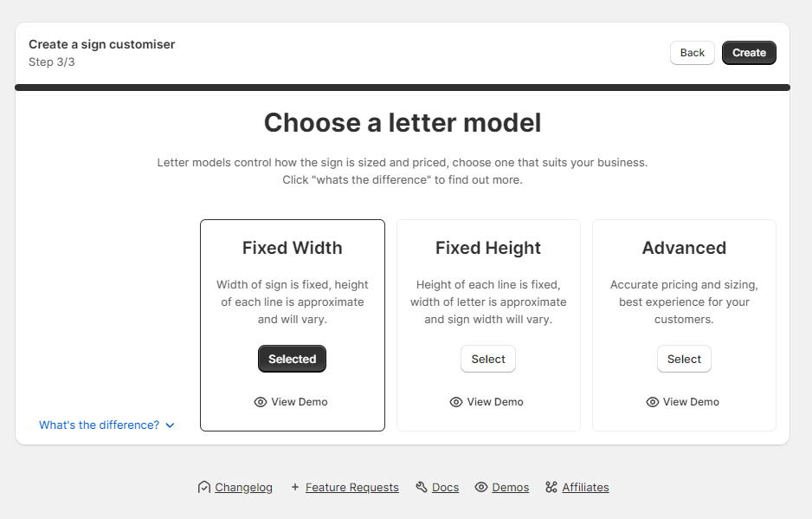Screen dimensions: 812x519
Task: Click the chevron next to What's the difference
Action: click(170, 425)
